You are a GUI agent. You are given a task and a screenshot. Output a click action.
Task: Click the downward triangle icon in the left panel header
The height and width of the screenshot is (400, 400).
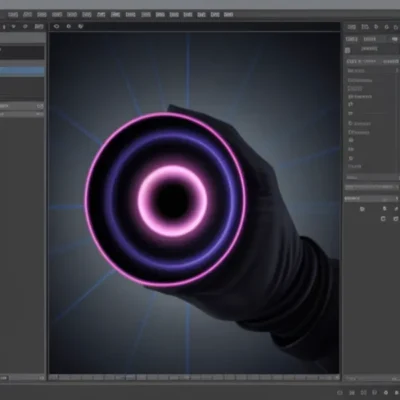point(14,26)
